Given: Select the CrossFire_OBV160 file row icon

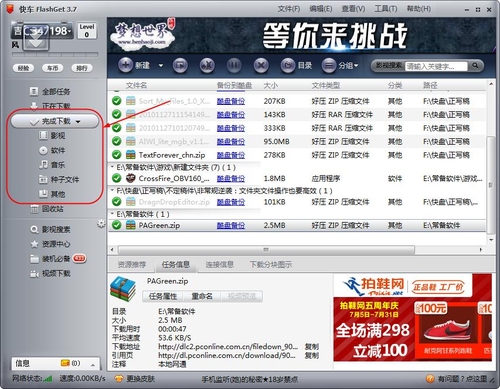Looking at the screenshot, I should [x=130, y=178].
